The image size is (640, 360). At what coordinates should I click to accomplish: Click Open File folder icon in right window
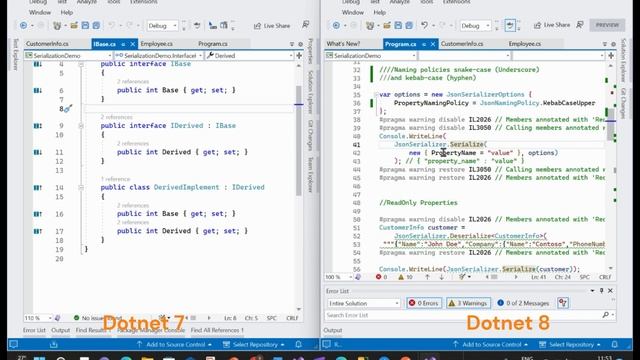tap(387, 25)
